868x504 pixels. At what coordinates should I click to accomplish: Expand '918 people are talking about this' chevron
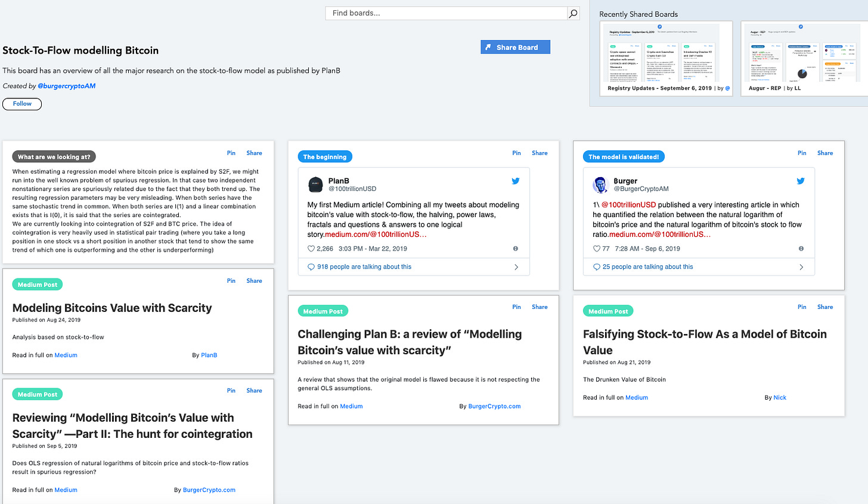click(516, 267)
